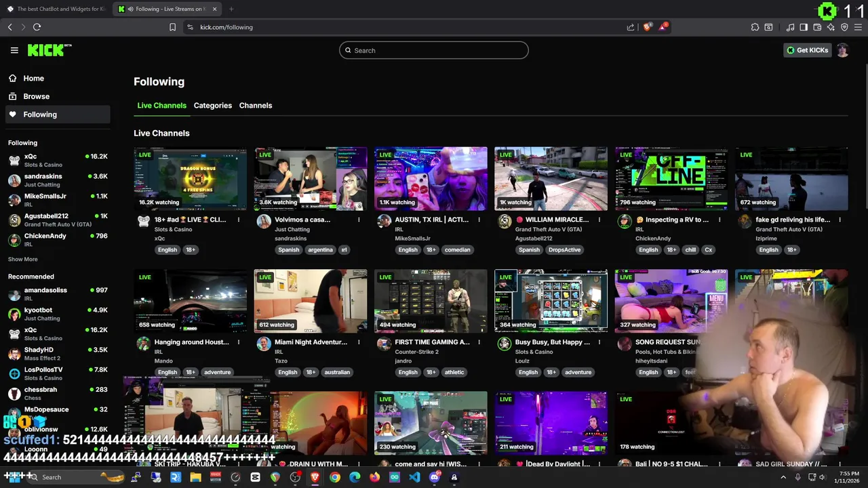The image size is (868, 488).
Task: Open xQc Dragon Bonus stream thumbnail
Action: click(191, 178)
